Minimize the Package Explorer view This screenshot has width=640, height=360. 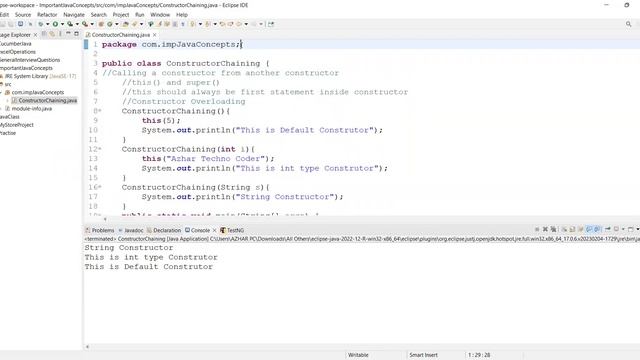(x=68, y=34)
